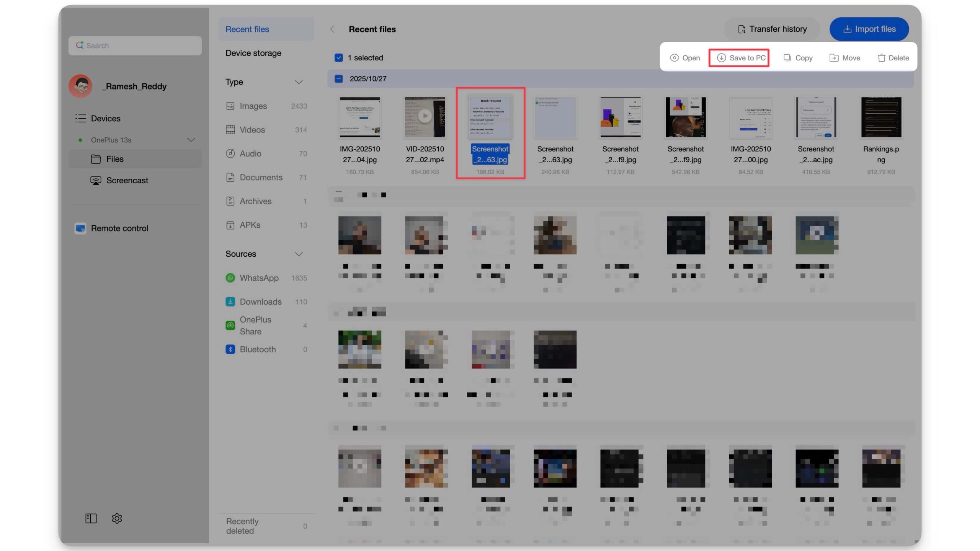Collapse the Type section
The width and height of the screenshot is (980, 551).
pyautogui.click(x=299, y=82)
